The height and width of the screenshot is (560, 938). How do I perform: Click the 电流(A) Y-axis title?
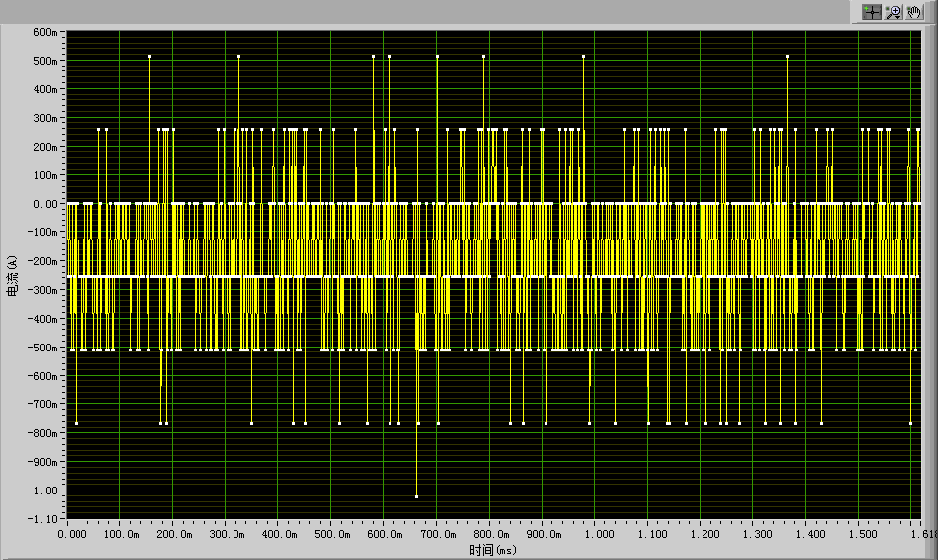[12, 276]
